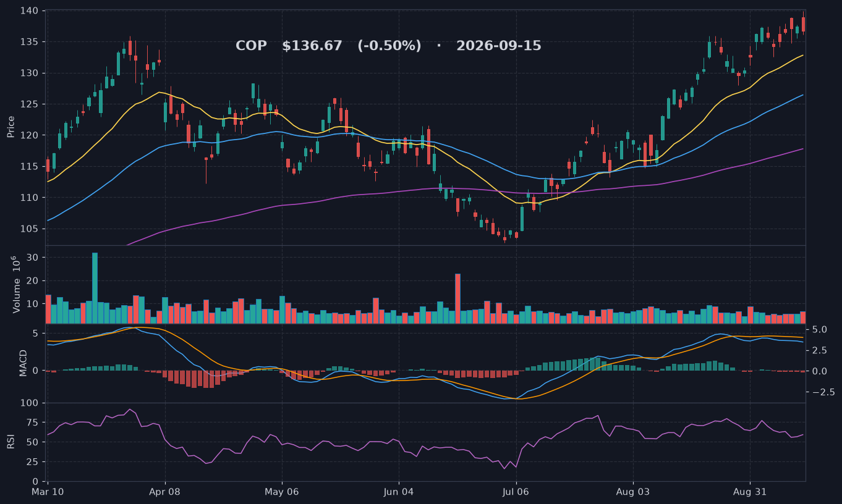The width and height of the screenshot is (842, 504).
Task: Select the 115 price axis tick
Action: point(30,166)
